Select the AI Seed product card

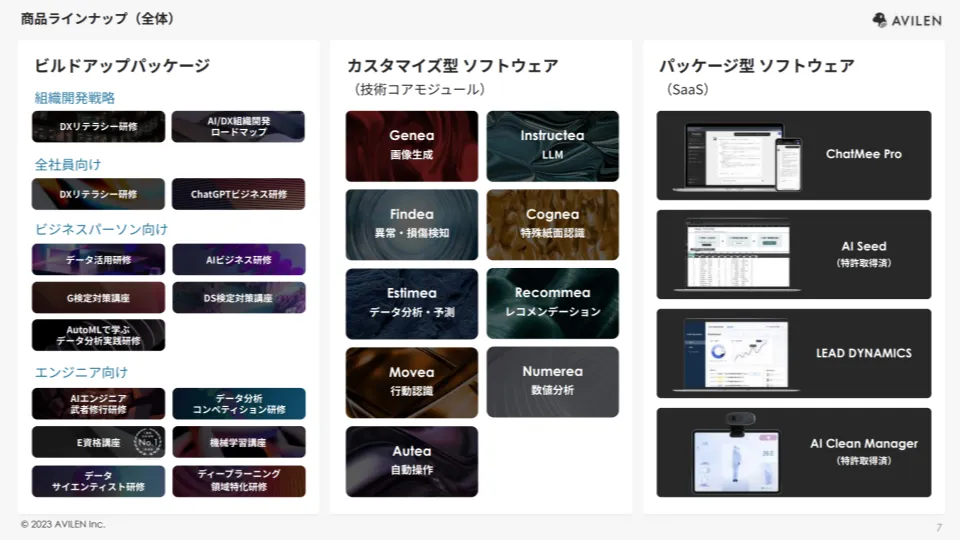[793, 254]
